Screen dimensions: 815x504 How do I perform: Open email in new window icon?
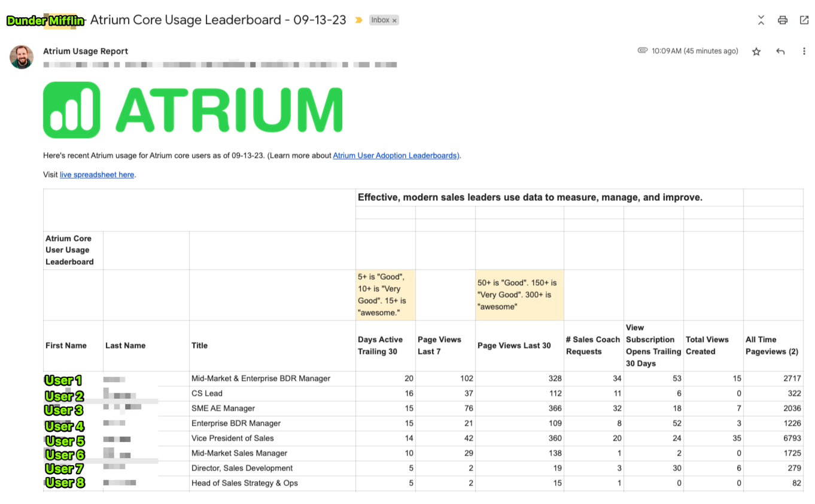804,20
